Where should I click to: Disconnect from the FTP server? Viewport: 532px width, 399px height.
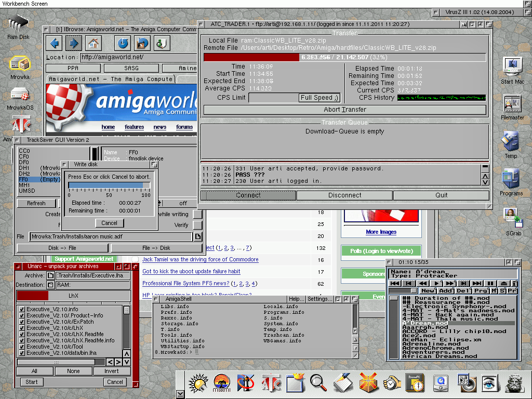point(345,195)
